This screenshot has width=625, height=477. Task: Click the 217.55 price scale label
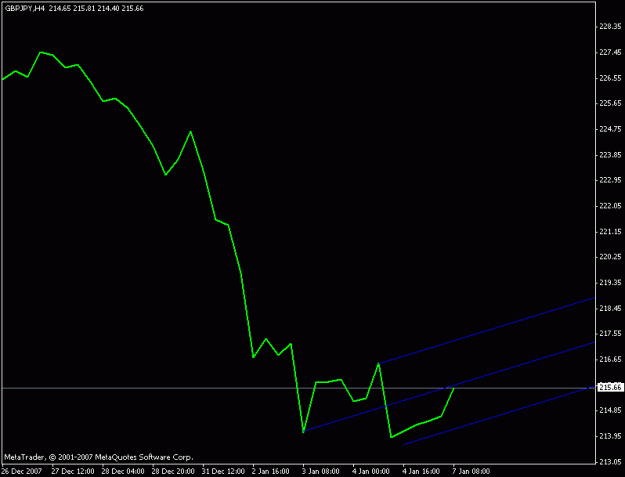point(610,334)
